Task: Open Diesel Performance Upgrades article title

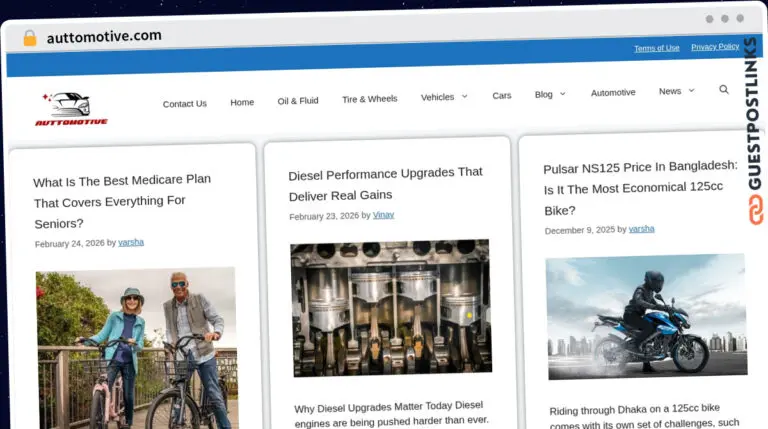Action: tap(385, 184)
